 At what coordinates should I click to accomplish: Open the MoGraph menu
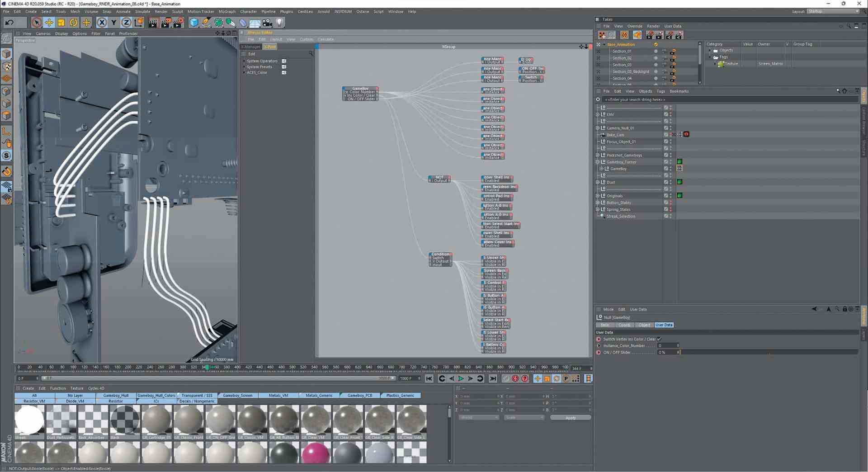coord(226,12)
